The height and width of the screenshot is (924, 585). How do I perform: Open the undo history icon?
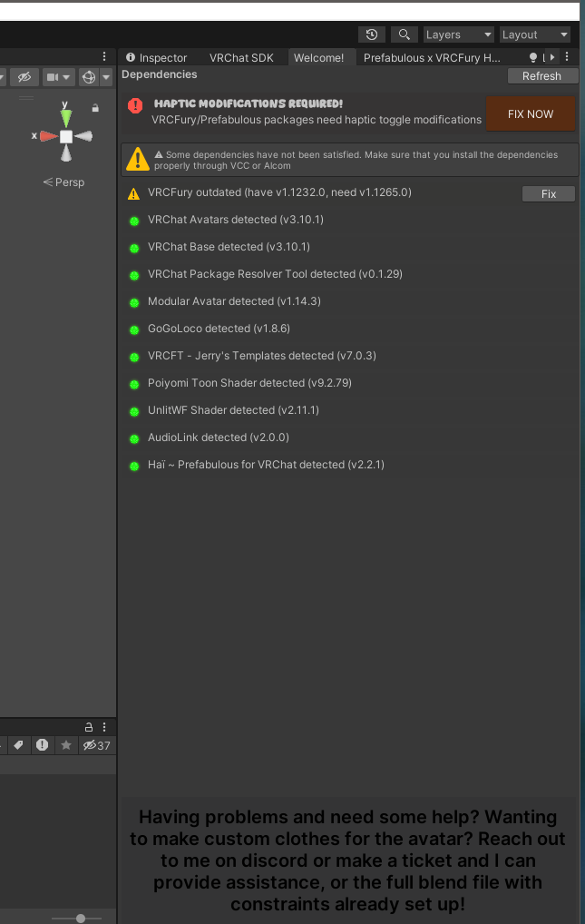tap(371, 34)
